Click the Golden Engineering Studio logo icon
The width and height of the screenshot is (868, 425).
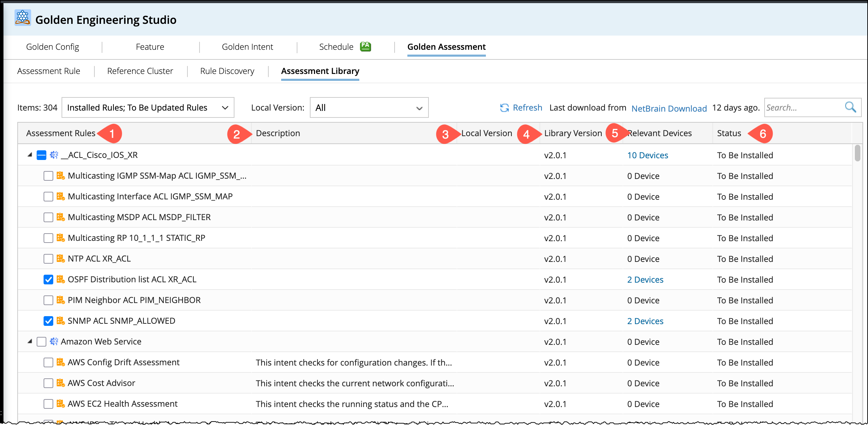tap(22, 18)
